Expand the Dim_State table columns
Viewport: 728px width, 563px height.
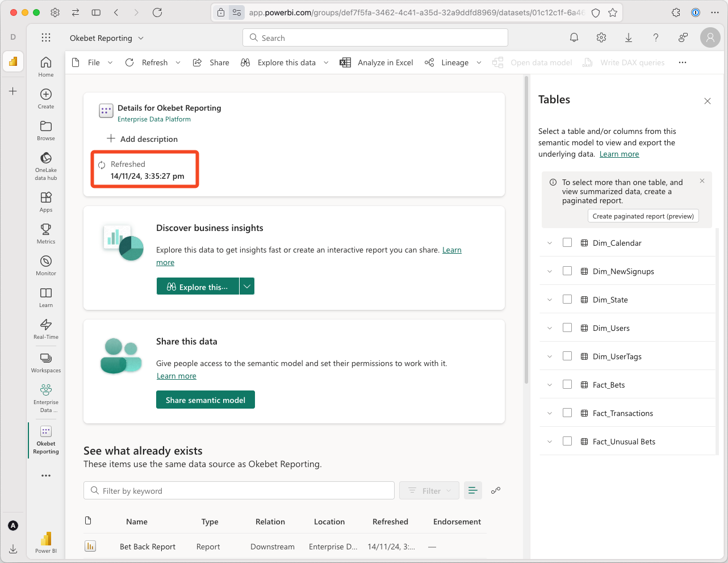click(x=550, y=300)
